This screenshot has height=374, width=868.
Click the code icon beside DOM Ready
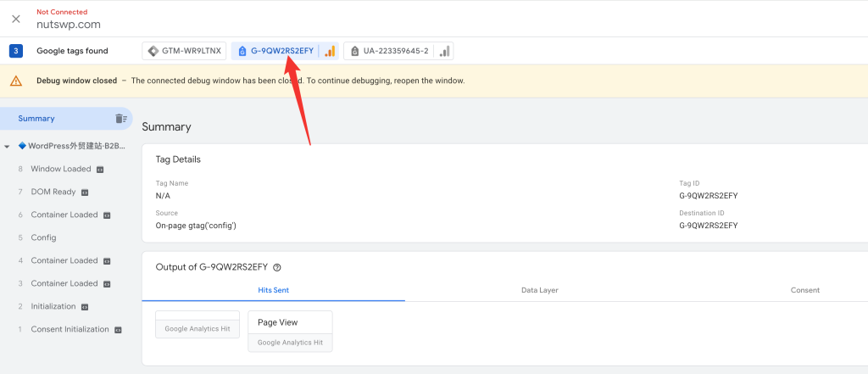85,193
